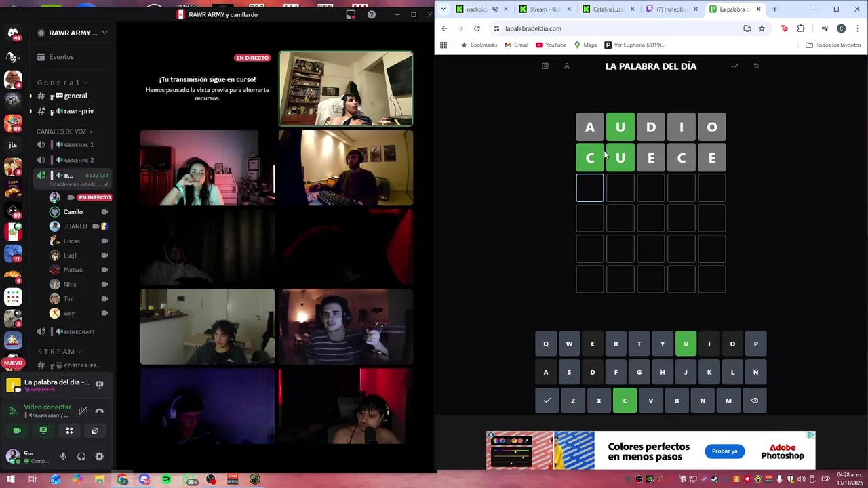Open the general text channel

point(71,96)
